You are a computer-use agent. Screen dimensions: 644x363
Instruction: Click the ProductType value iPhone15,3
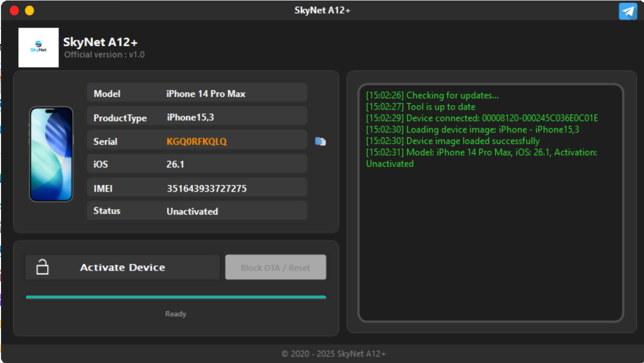coord(190,117)
